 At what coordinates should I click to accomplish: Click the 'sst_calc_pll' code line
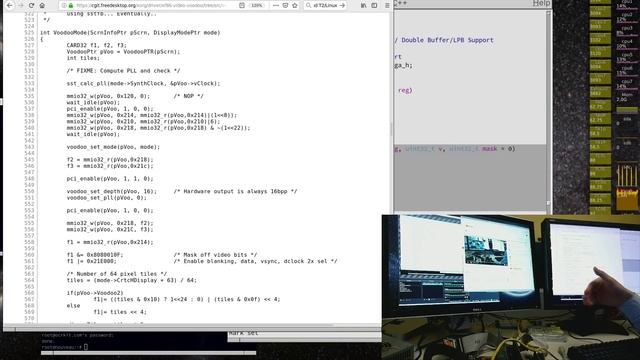(143, 83)
